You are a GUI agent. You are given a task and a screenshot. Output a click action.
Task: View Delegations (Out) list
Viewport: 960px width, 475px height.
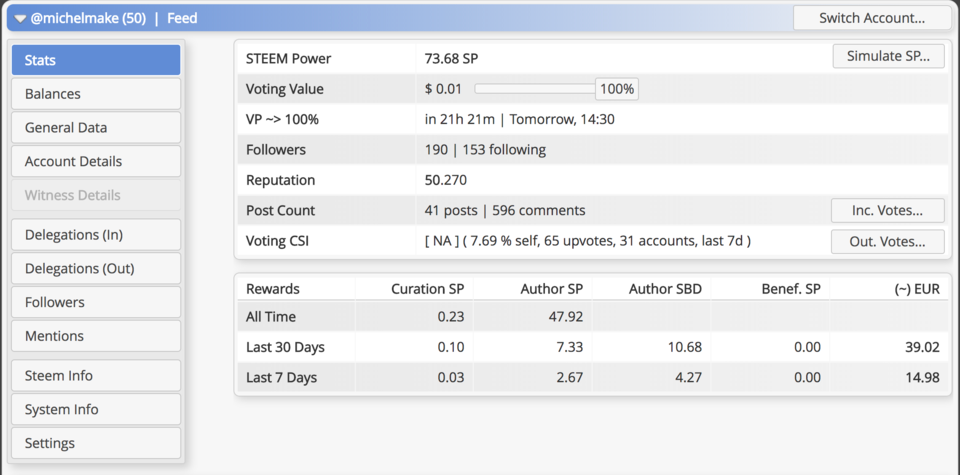coord(96,268)
